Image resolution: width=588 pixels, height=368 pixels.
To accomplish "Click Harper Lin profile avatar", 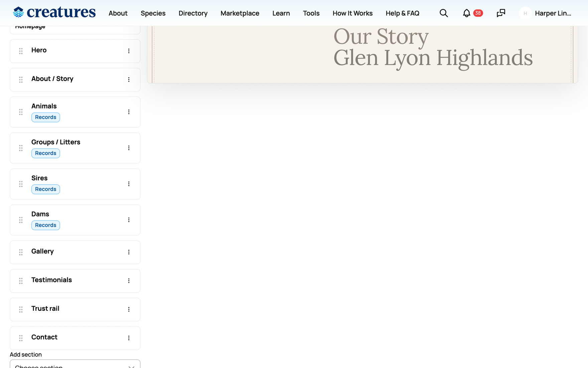I will (x=525, y=13).
